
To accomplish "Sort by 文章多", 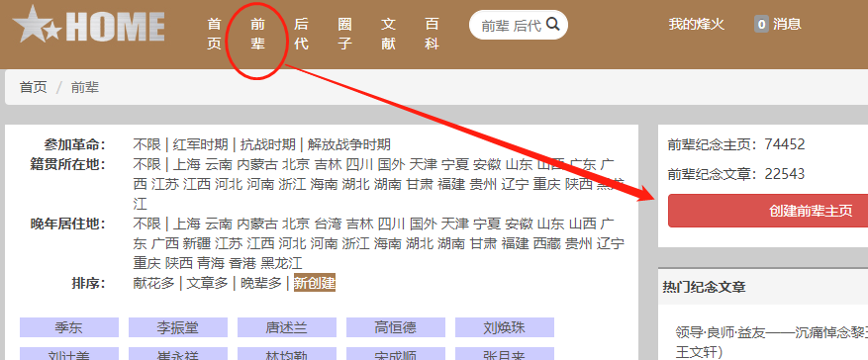I will point(207,283).
